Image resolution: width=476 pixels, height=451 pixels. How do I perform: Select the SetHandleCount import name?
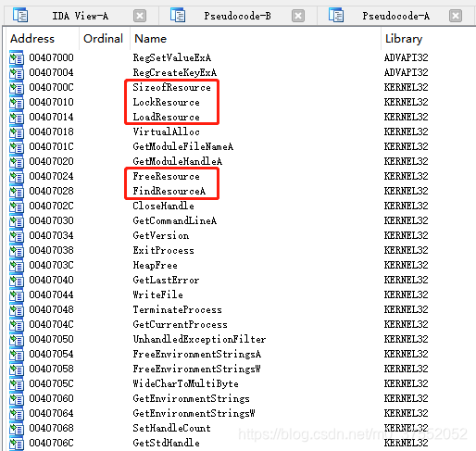click(172, 428)
